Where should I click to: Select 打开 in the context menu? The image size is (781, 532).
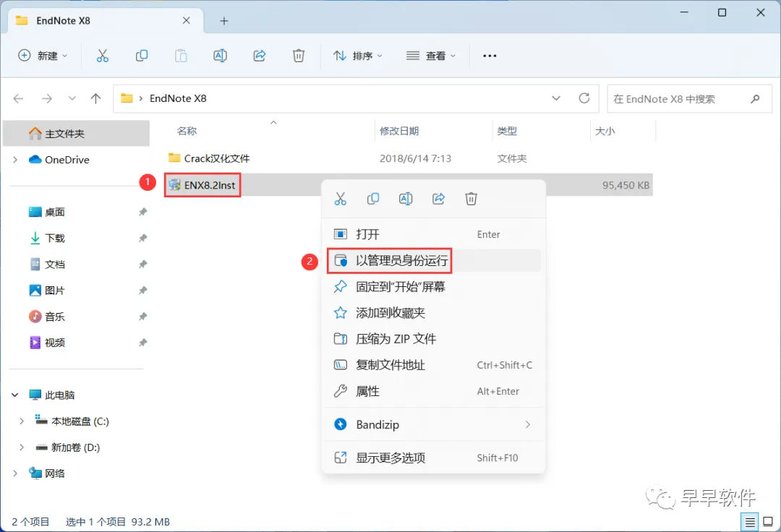433,234
